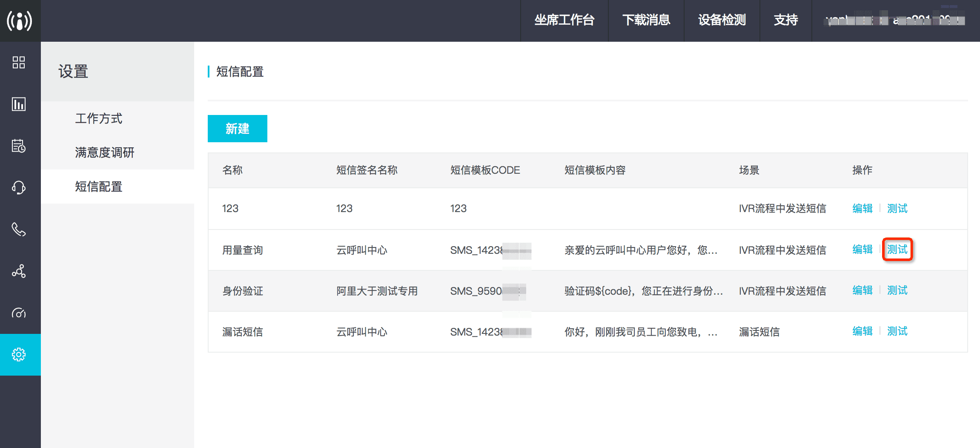Screen dimensions: 980x448
Task: Click the 新建 button
Action: 238,129
